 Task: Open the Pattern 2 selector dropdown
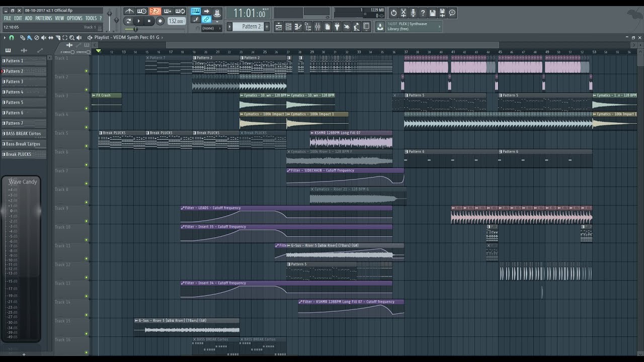248,26
